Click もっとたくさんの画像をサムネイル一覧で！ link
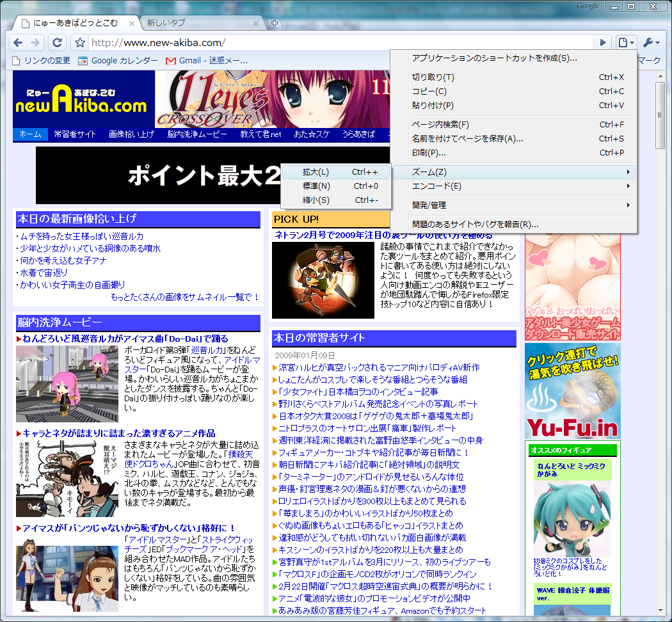The height and width of the screenshot is (622, 672). click(185, 298)
